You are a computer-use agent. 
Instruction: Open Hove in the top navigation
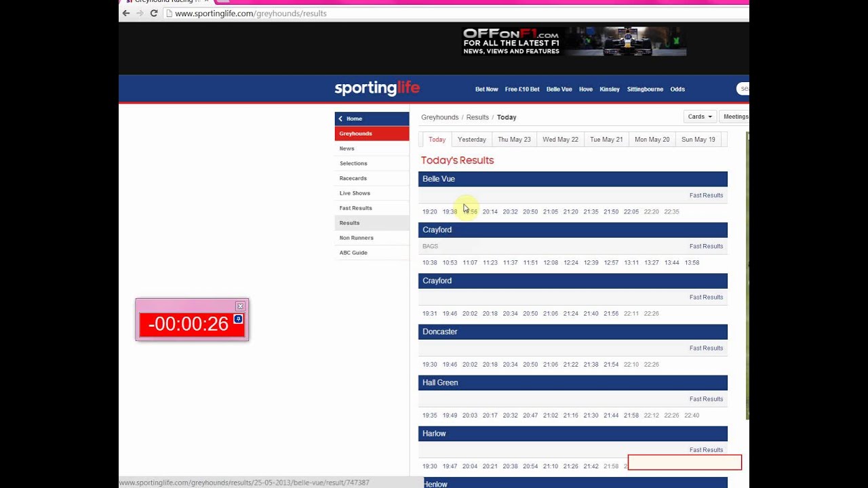coord(586,89)
